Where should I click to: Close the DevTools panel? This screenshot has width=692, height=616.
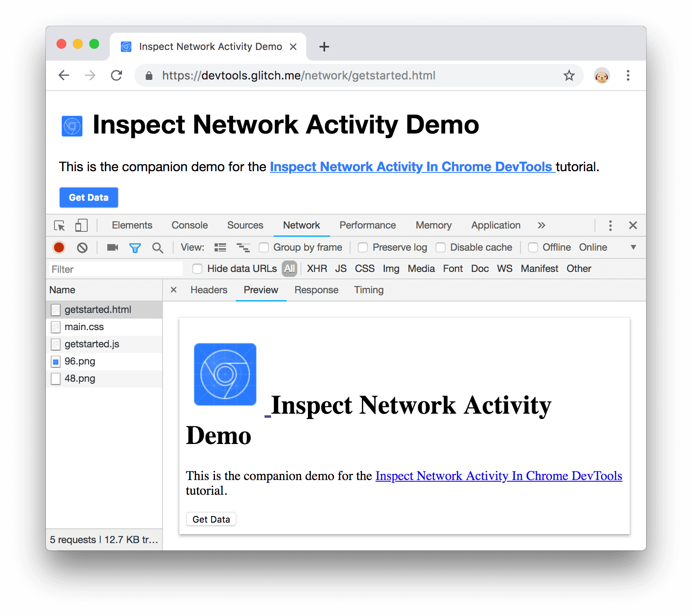633,225
